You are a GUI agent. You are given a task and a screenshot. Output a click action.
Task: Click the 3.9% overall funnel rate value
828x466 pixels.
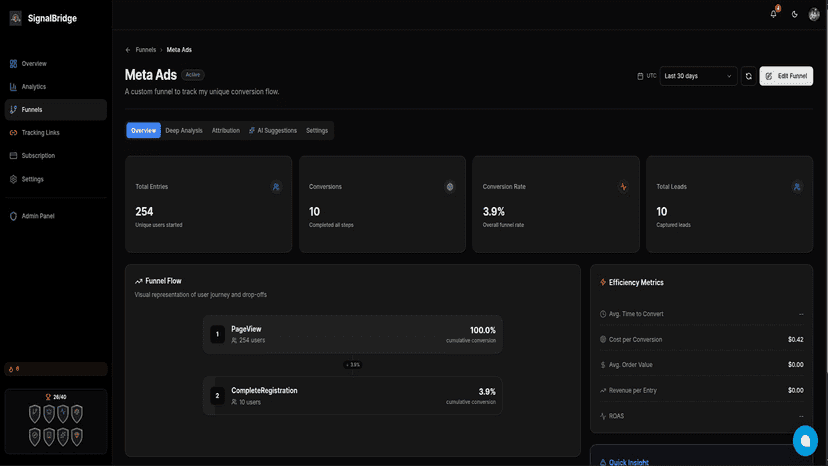494,212
